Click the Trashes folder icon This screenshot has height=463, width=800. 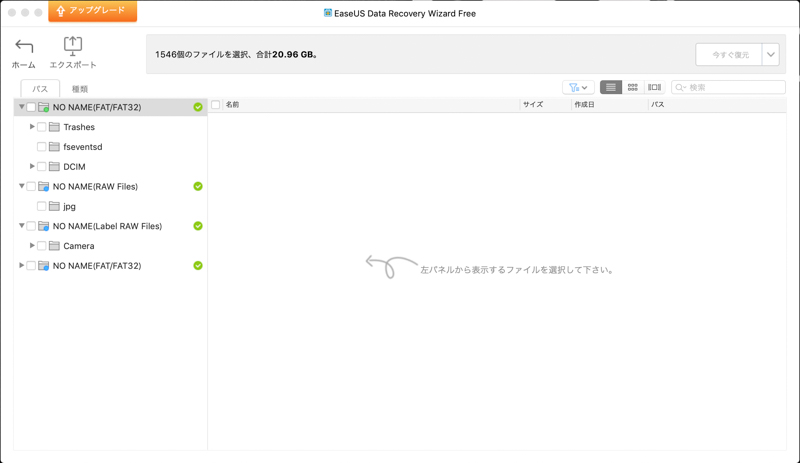coord(54,127)
